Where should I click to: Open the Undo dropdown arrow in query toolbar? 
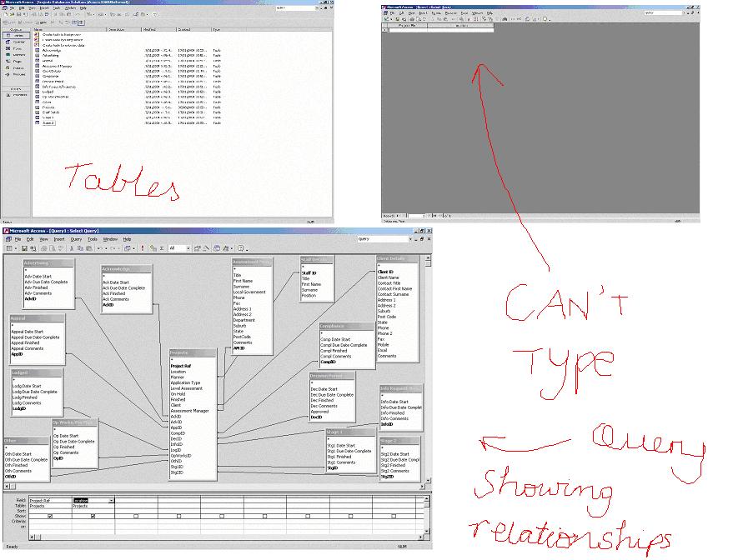(x=106, y=248)
